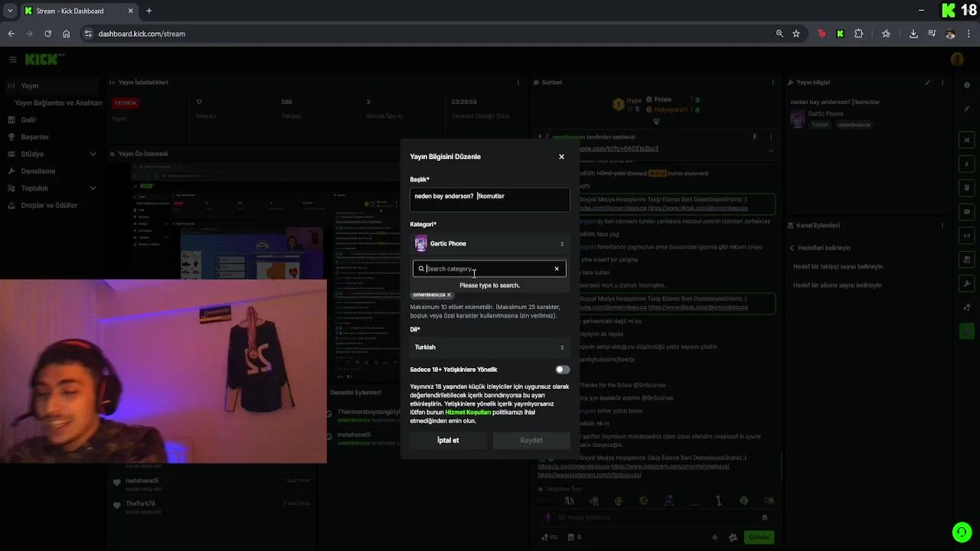Open Yayın bilgisi panel options menu
The height and width of the screenshot is (551, 980).
942,83
